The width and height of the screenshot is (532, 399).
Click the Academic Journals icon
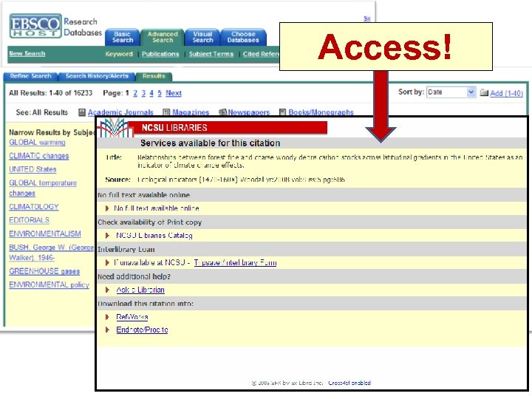(82, 112)
